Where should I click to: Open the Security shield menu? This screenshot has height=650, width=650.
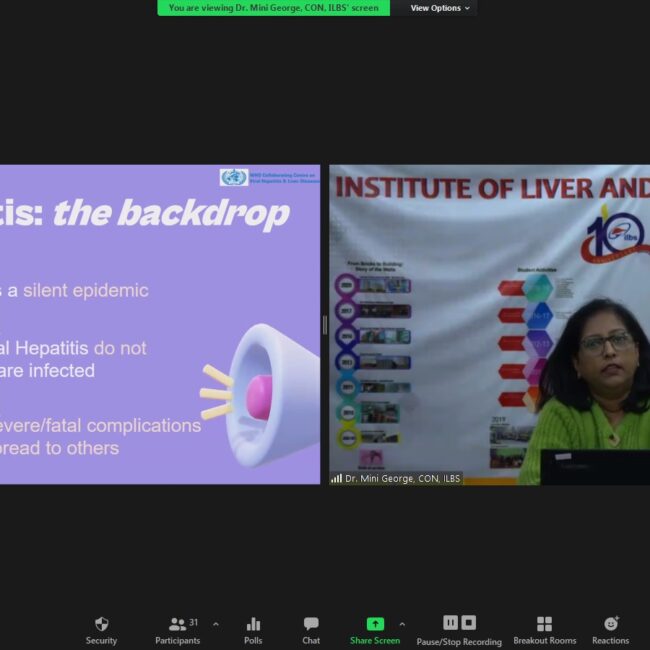101,624
